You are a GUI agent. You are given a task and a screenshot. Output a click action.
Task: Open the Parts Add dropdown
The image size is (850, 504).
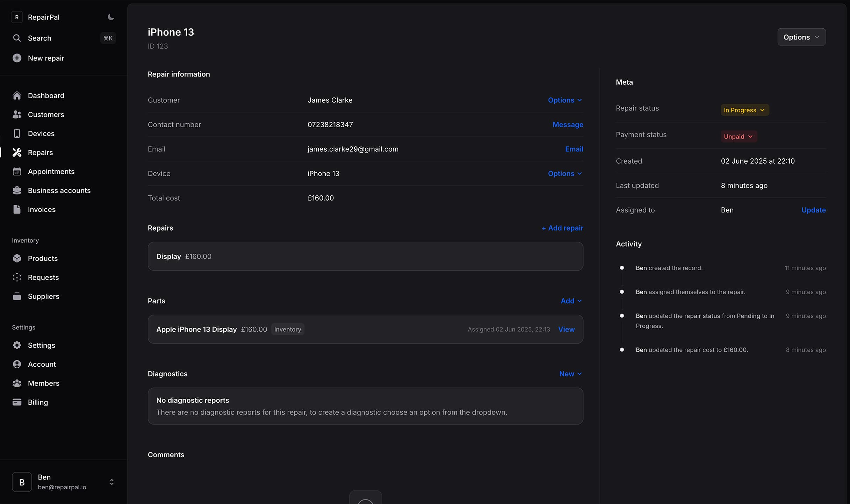pos(571,301)
